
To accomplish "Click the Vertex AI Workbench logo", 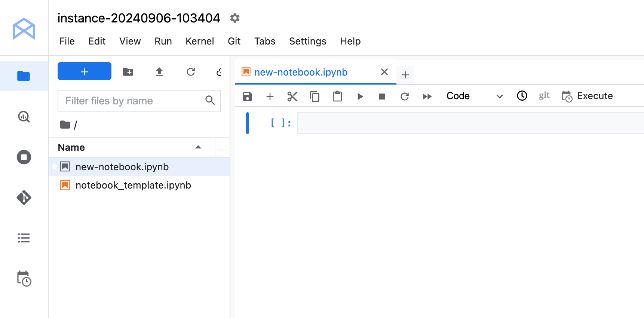I will pos(24,29).
